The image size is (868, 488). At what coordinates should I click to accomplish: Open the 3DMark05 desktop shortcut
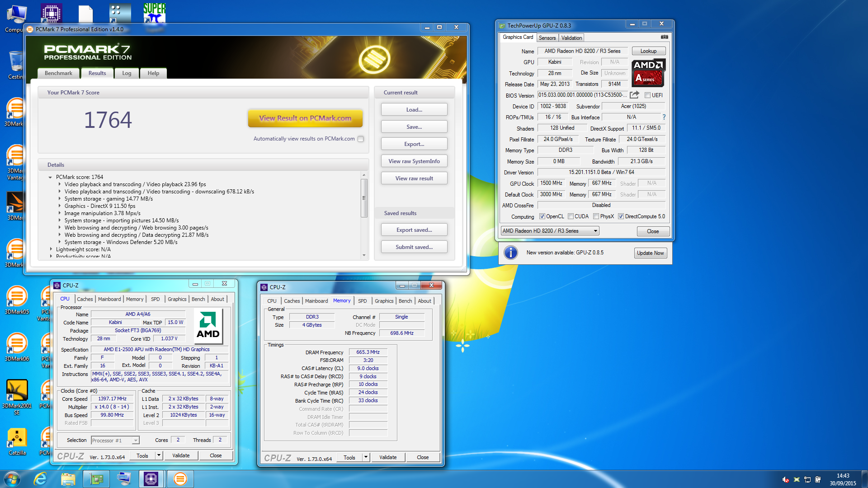point(17,300)
